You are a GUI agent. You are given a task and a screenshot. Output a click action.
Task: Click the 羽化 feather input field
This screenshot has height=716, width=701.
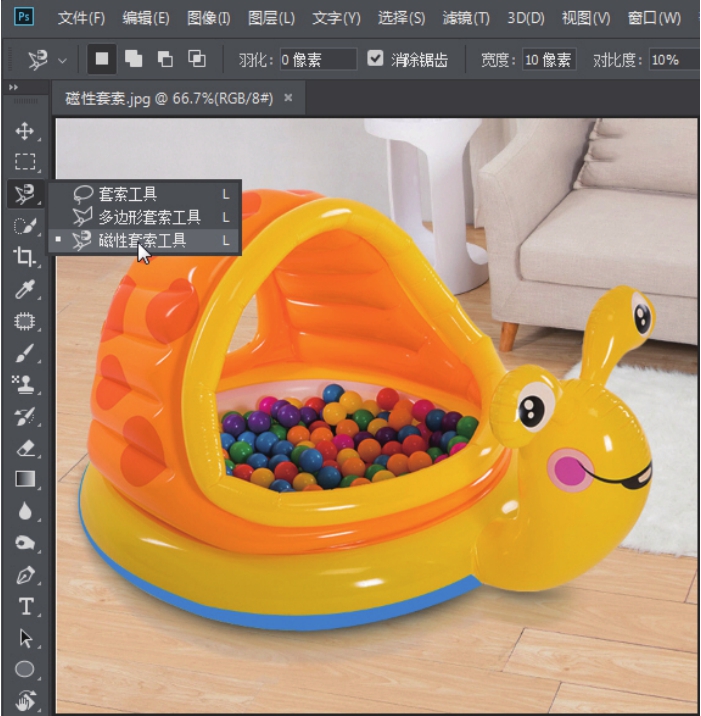[x=318, y=59]
